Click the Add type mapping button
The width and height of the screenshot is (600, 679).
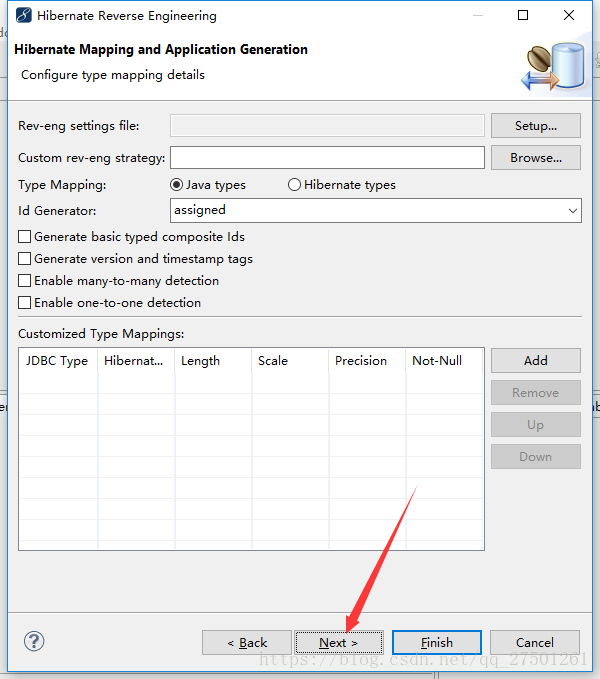tap(535, 360)
